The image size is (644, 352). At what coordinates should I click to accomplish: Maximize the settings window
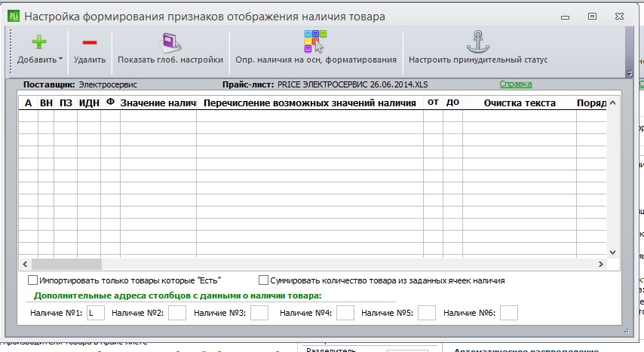pos(592,16)
